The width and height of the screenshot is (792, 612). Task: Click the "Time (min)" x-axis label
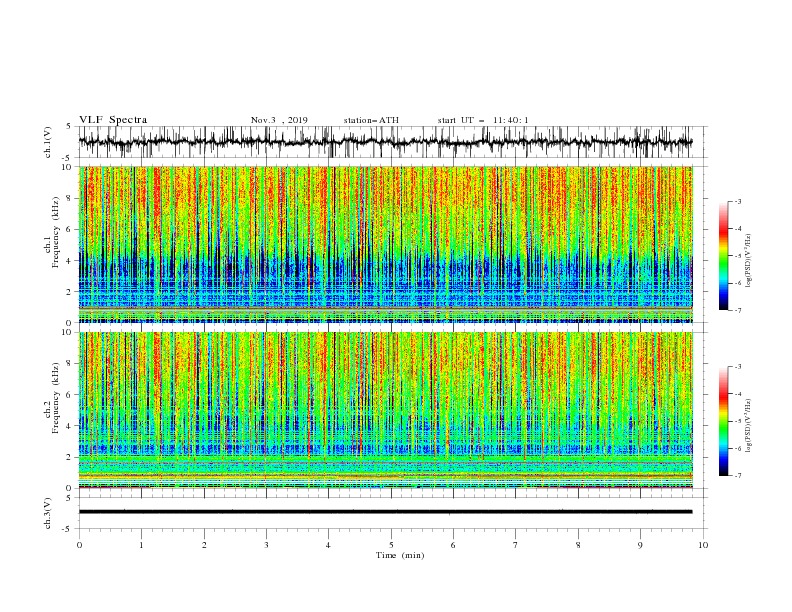400,555
